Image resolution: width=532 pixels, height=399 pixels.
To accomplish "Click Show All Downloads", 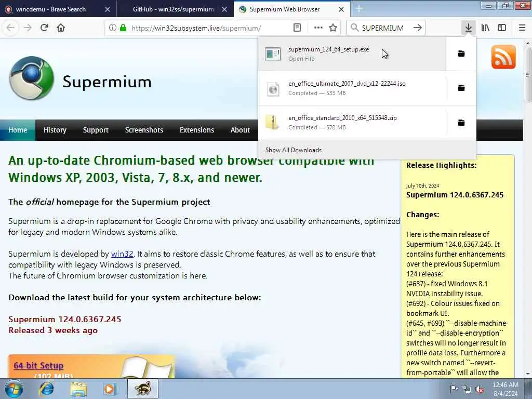I will click(294, 150).
